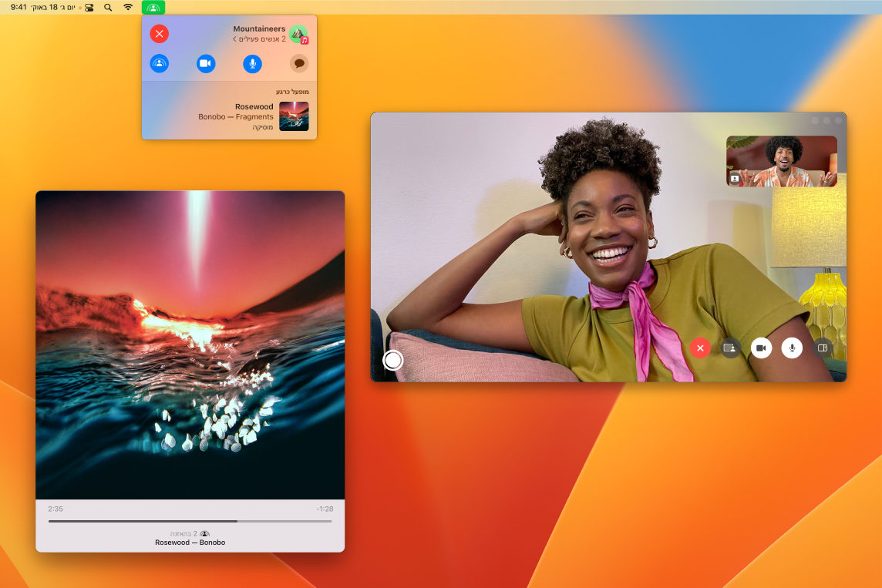Click the screen share button in FaceTime
Screen dimensions: 882x588
point(730,348)
